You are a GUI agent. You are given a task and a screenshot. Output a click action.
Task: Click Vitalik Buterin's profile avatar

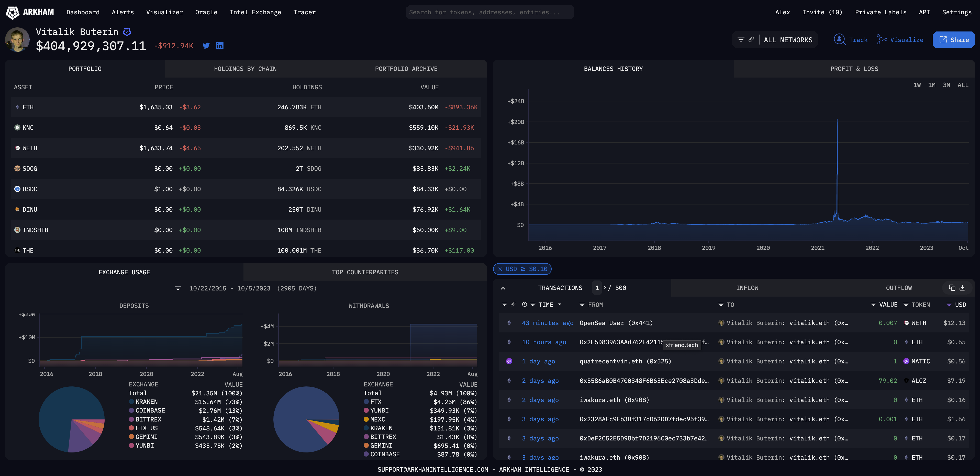coord(17,40)
